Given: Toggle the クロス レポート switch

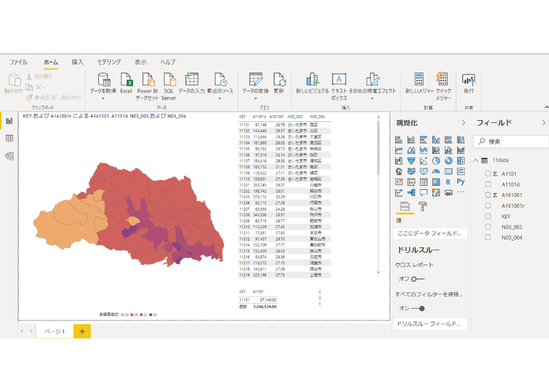Looking at the screenshot, I should pyautogui.click(x=418, y=279).
